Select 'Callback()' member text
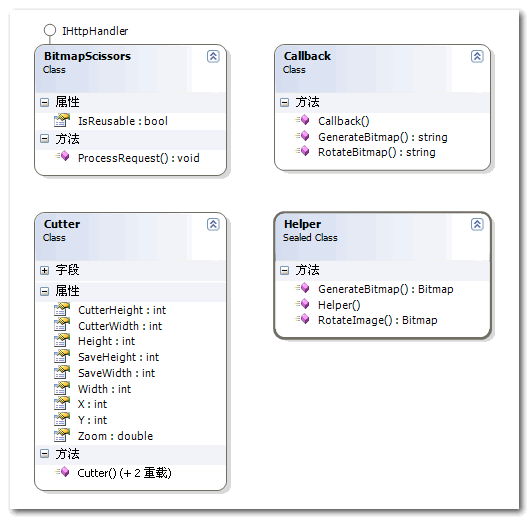The width and height of the screenshot is (530, 520). click(x=344, y=121)
